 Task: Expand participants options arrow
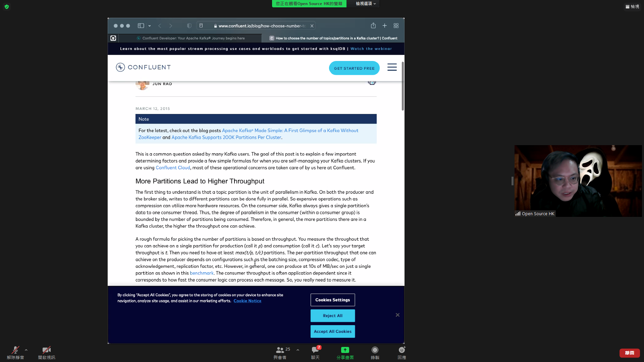298,350
